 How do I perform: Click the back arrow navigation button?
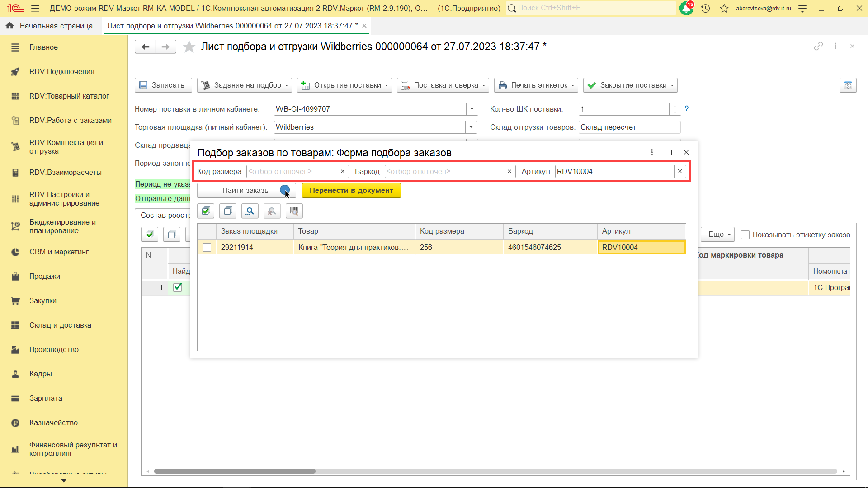coord(145,47)
